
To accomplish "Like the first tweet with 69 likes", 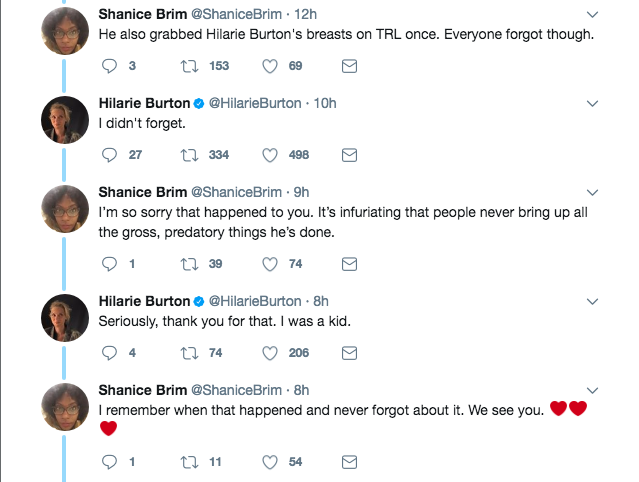I will (x=270, y=66).
